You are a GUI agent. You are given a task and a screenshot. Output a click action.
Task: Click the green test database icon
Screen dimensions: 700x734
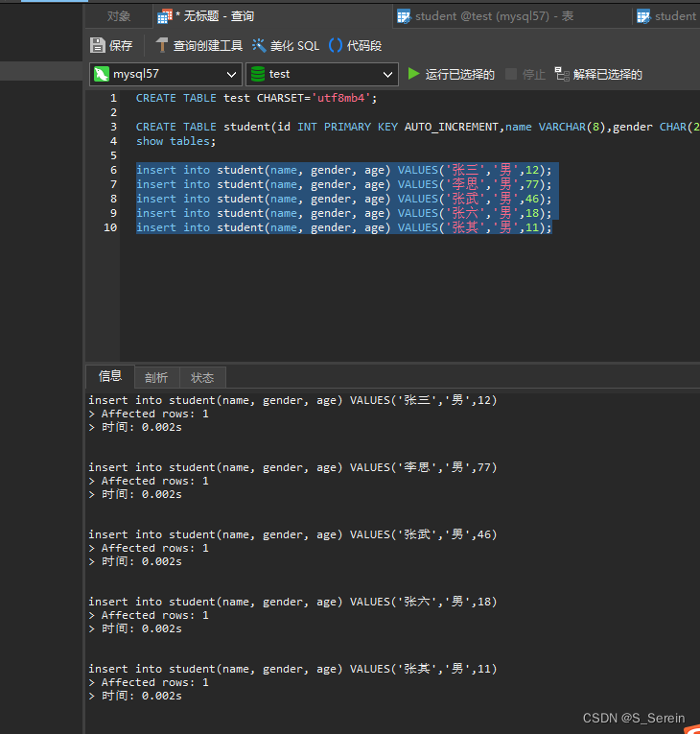258,74
